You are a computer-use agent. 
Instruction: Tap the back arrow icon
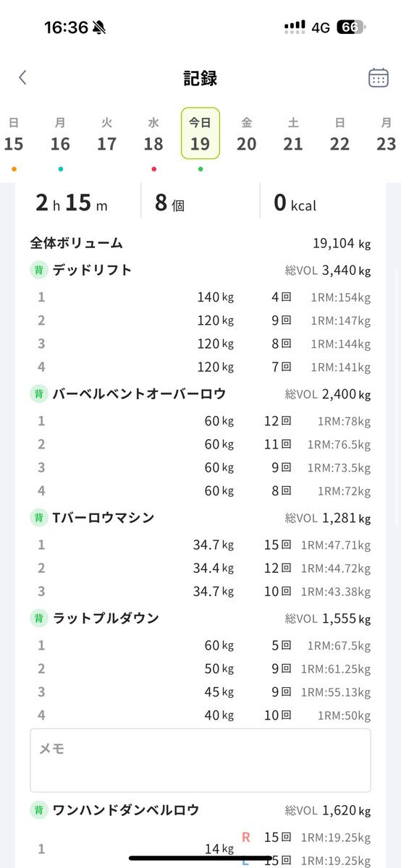click(22, 78)
